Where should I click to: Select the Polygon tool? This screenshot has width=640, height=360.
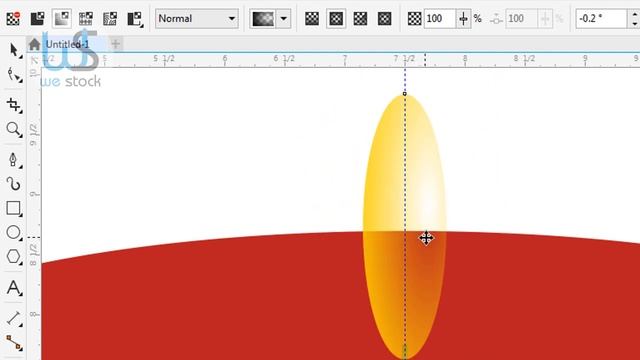point(14,257)
